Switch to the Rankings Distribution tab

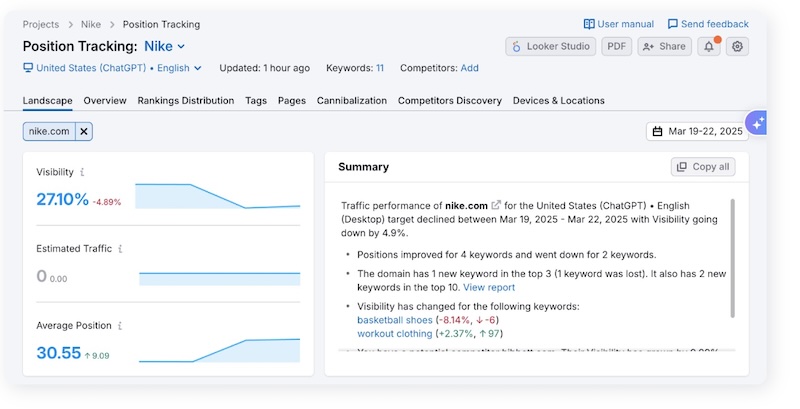coord(186,101)
